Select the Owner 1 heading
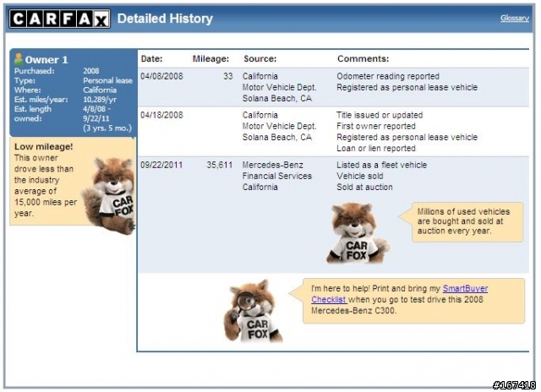The image size is (541, 392). coord(46,60)
